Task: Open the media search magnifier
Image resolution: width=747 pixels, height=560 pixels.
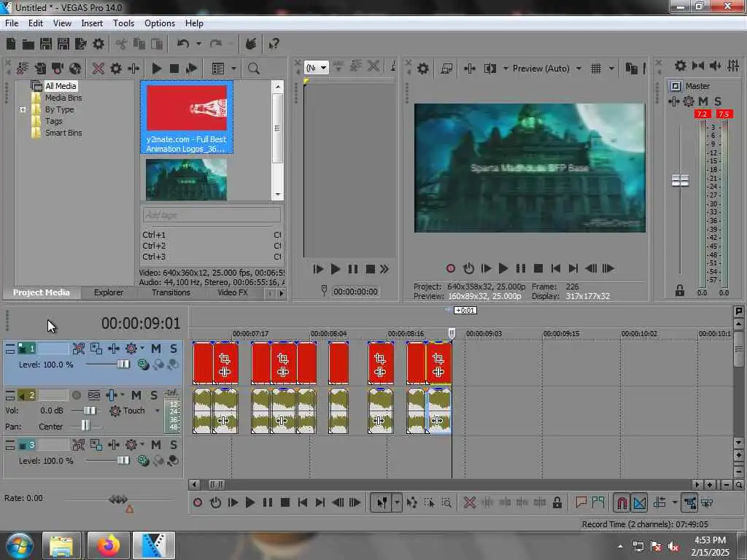Action: click(253, 69)
